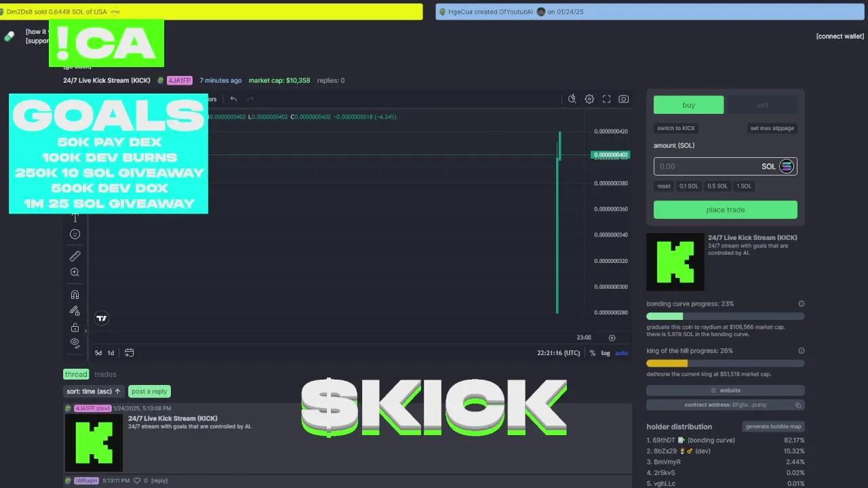Toggle auto scale on chart

click(x=621, y=352)
